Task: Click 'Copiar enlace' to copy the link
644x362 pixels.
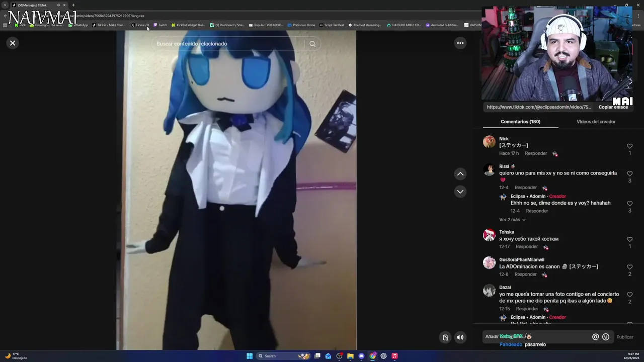Action: (x=613, y=107)
